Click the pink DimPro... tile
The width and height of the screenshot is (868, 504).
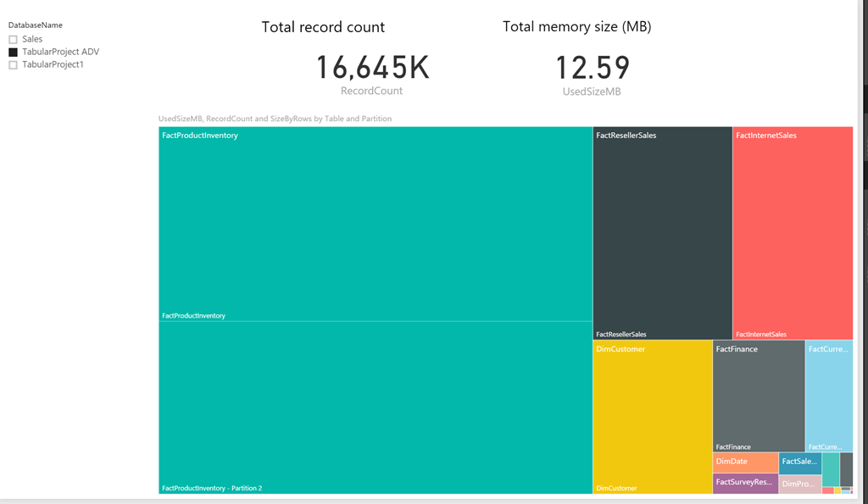point(800,484)
